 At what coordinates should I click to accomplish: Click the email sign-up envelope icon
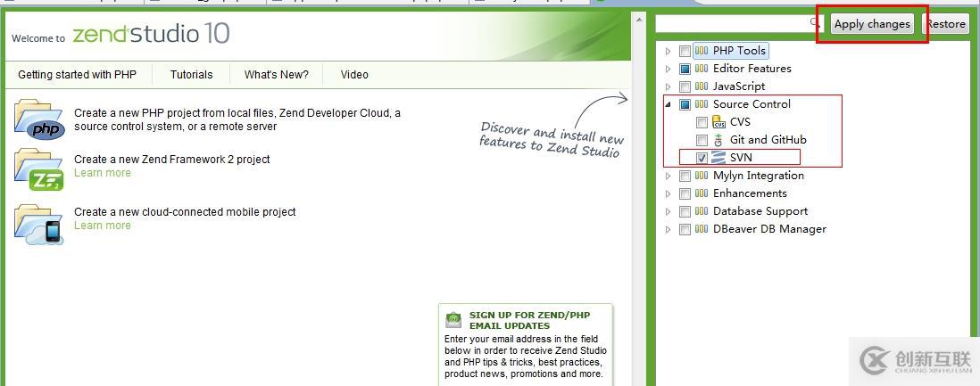click(x=453, y=320)
